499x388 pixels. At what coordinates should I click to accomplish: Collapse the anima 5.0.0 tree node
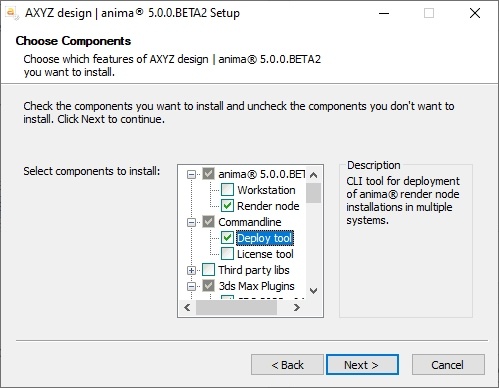point(191,174)
